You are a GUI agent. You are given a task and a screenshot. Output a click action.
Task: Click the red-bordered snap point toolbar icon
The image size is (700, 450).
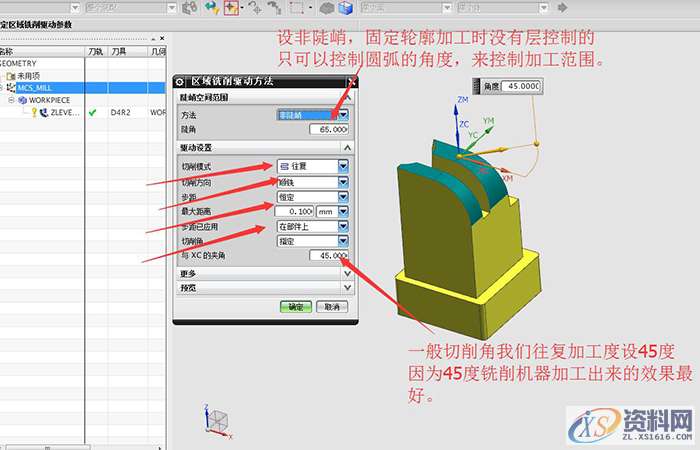(x=231, y=8)
